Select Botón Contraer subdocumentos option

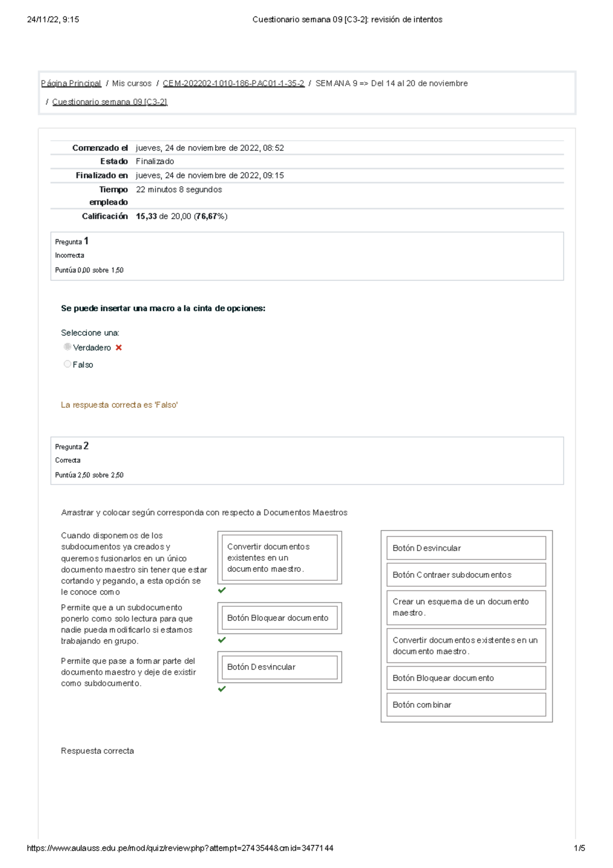[466, 575]
